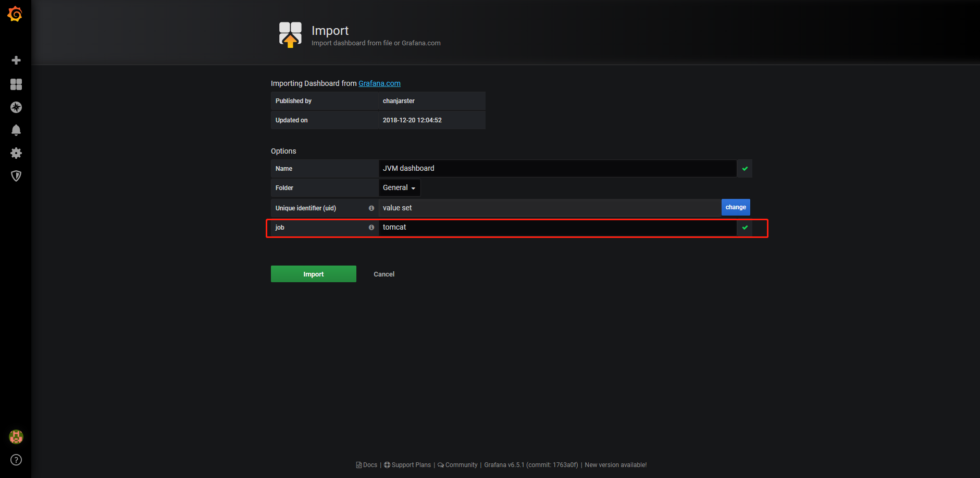Open the user profile avatar
Image resolution: width=980 pixels, height=478 pixels.
coord(16,437)
